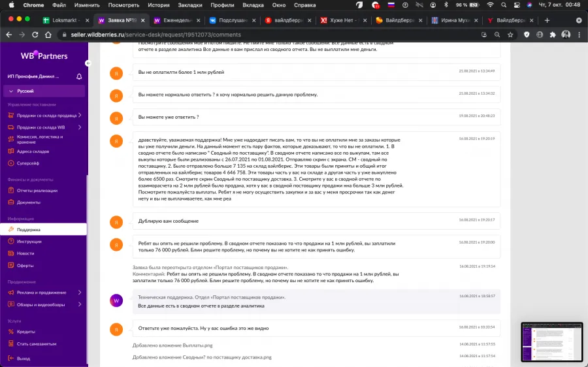Switch to the Еженедельн tab
The image size is (588, 367).
(x=177, y=20)
